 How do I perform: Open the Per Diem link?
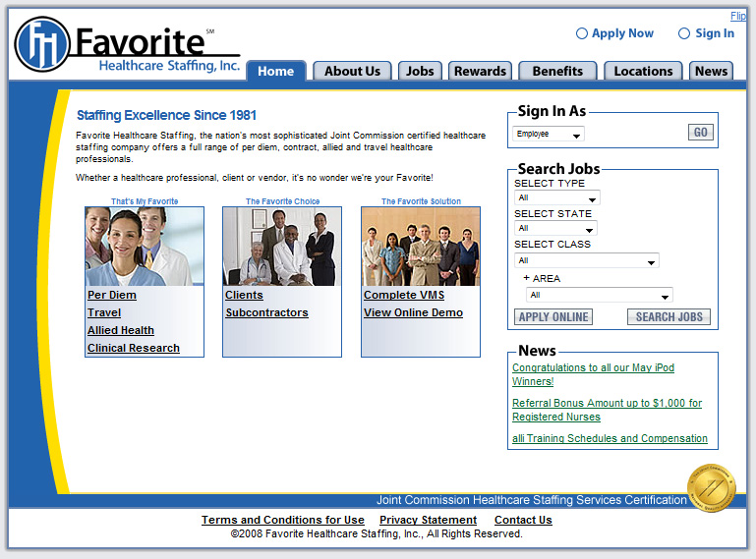click(x=112, y=295)
